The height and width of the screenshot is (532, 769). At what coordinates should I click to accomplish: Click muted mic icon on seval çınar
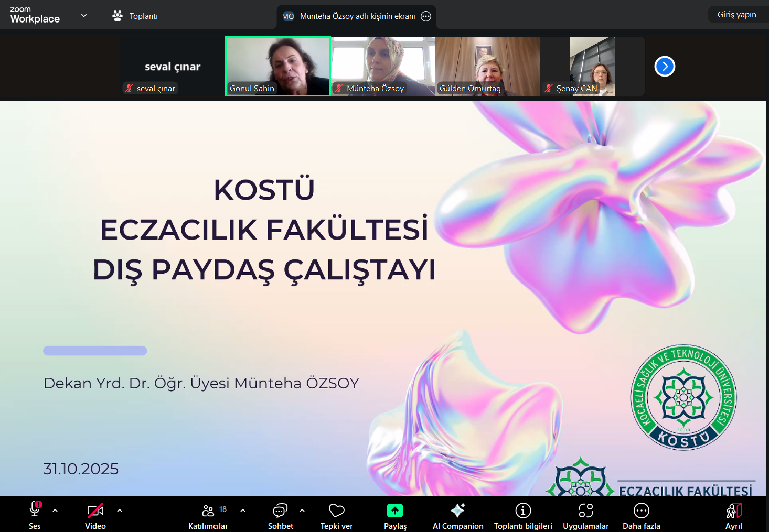coord(129,88)
